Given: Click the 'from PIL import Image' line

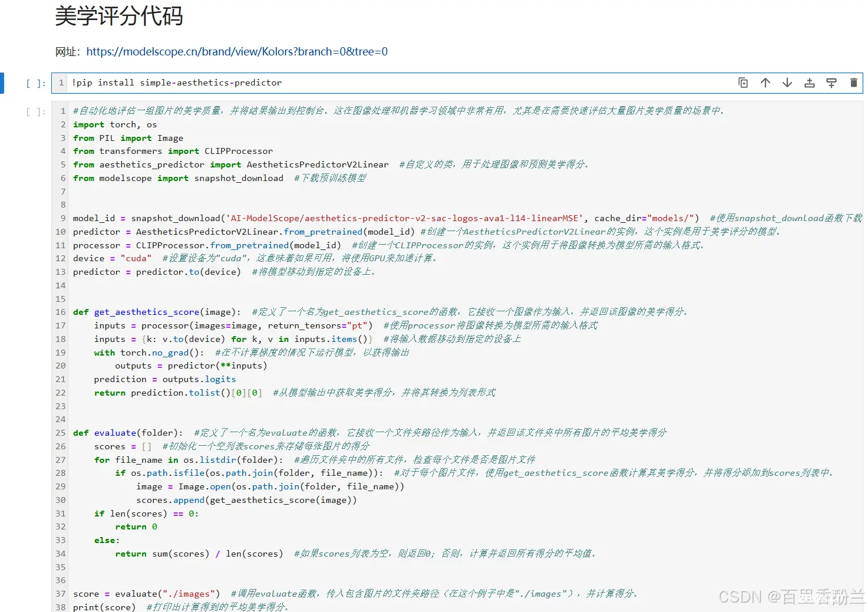Looking at the screenshot, I should coord(128,138).
